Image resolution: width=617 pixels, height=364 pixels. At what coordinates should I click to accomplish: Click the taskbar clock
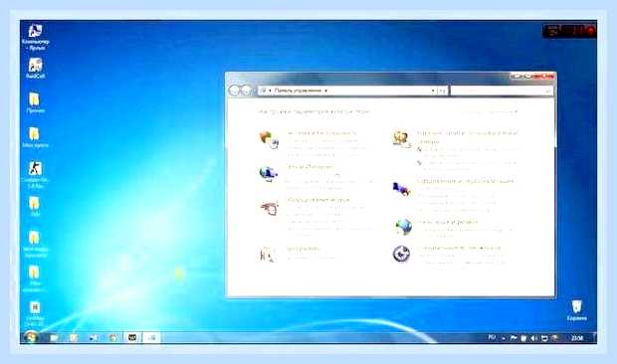pyautogui.click(x=577, y=338)
